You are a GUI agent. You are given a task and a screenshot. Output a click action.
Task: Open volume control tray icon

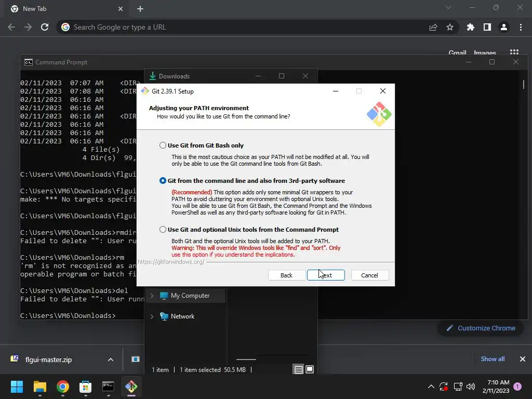(471, 387)
